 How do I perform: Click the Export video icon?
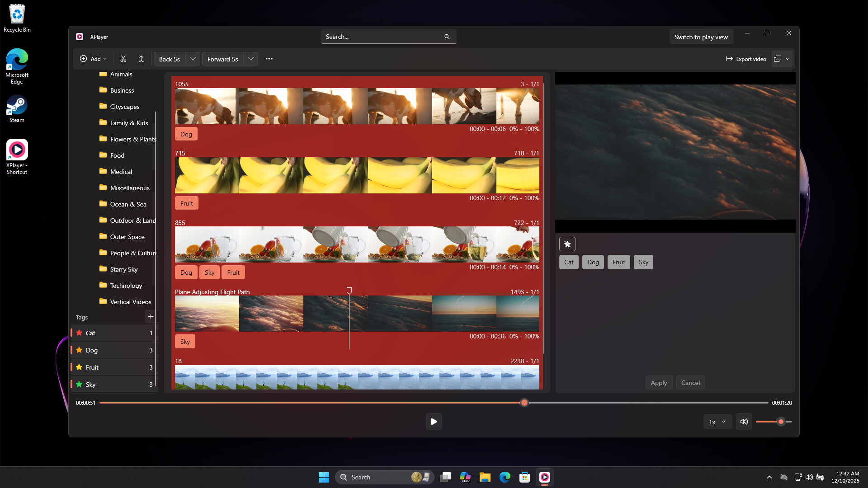730,59
